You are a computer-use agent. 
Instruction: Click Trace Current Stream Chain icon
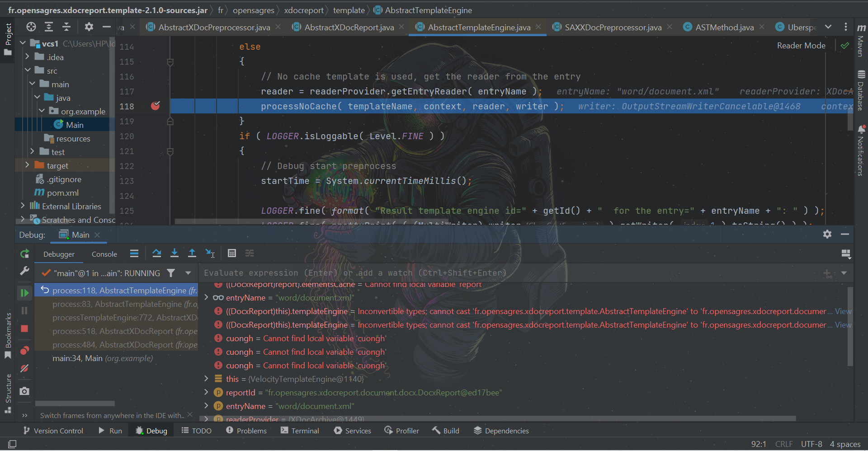tap(250, 254)
